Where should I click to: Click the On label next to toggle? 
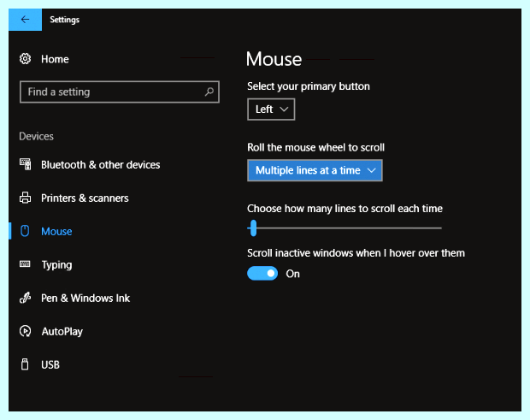pos(292,274)
